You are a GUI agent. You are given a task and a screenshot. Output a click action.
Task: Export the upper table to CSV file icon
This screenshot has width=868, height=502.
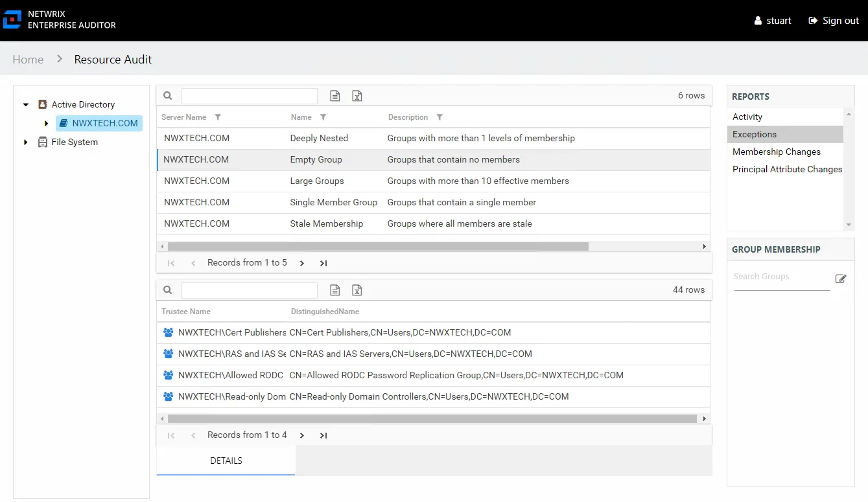335,96
